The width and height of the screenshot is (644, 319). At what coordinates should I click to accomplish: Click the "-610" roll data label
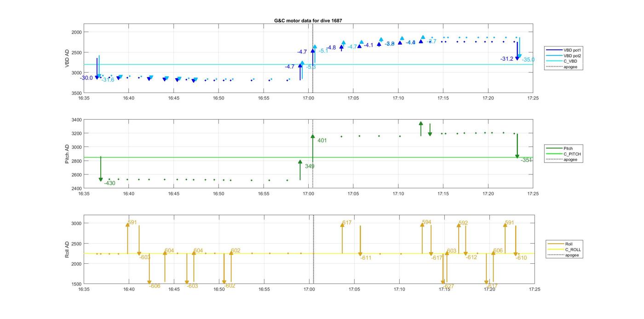click(x=521, y=258)
